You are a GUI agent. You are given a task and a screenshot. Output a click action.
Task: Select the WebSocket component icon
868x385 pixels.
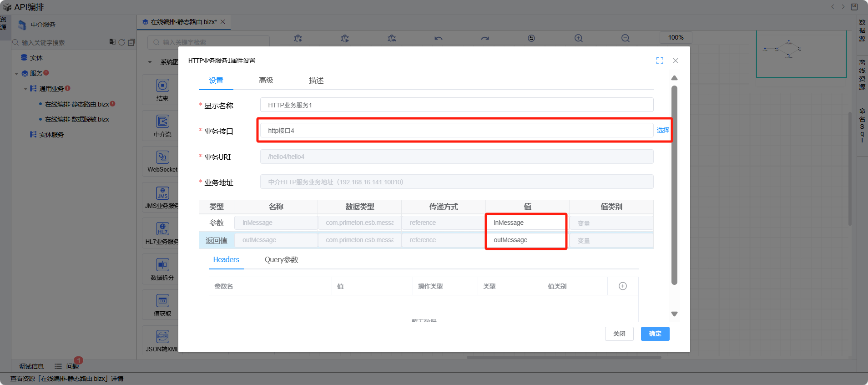click(162, 157)
